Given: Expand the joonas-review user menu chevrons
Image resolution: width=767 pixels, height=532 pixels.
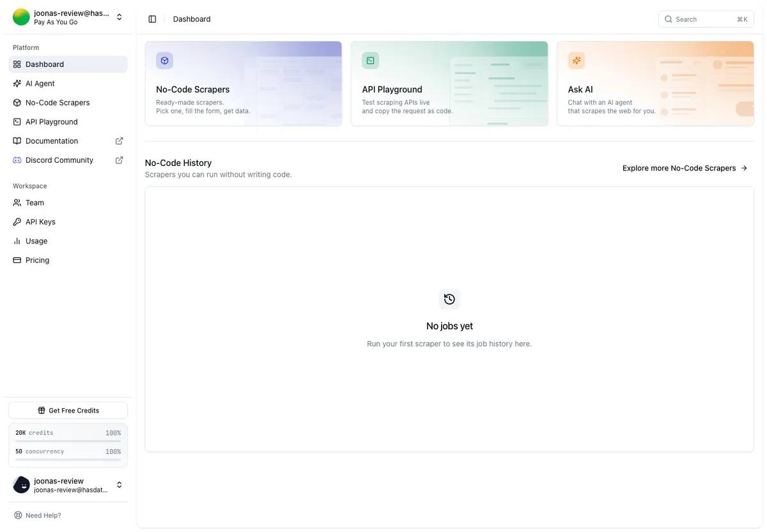Looking at the screenshot, I should point(120,485).
